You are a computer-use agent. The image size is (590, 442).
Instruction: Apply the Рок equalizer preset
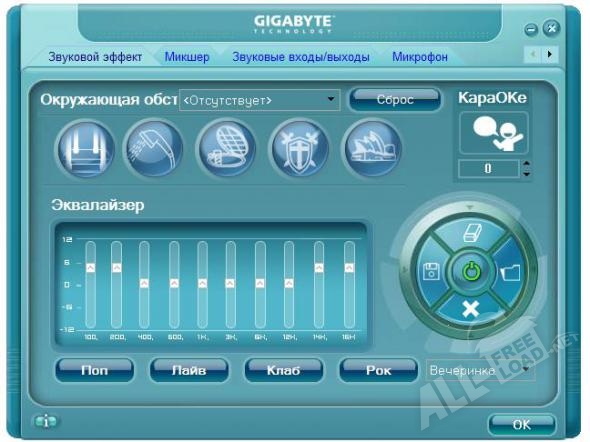pos(378,370)
